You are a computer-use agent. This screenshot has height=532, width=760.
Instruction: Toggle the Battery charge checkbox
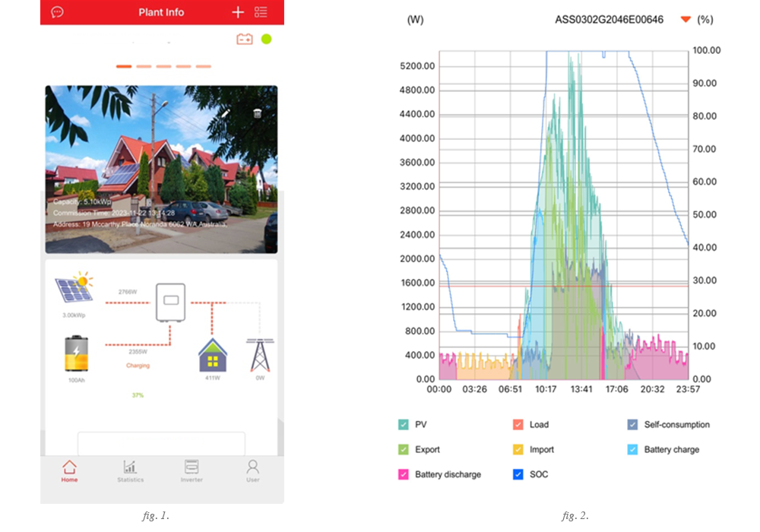(632, 450)
